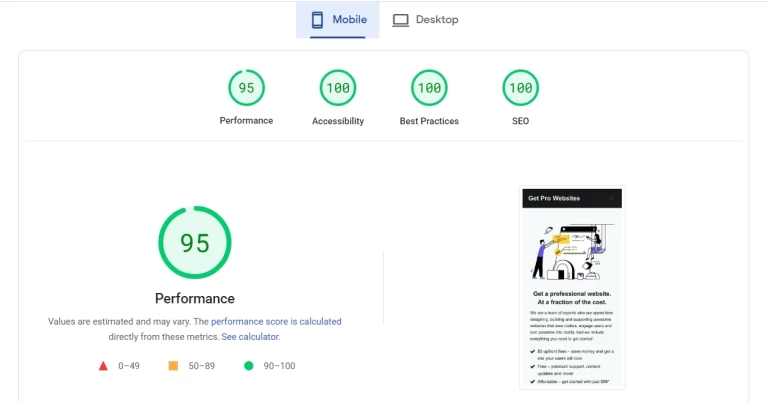The image size is (768, 402).
Task: Open the Get Pro Websites page screenshot thumbnail
Action: click(572, 288)
